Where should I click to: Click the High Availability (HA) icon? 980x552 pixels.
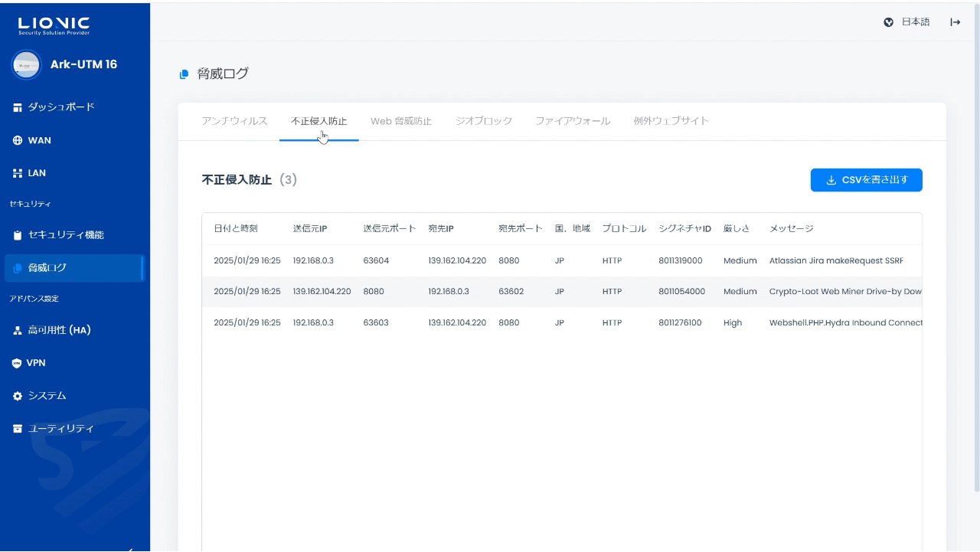click(x=18, y=331)
